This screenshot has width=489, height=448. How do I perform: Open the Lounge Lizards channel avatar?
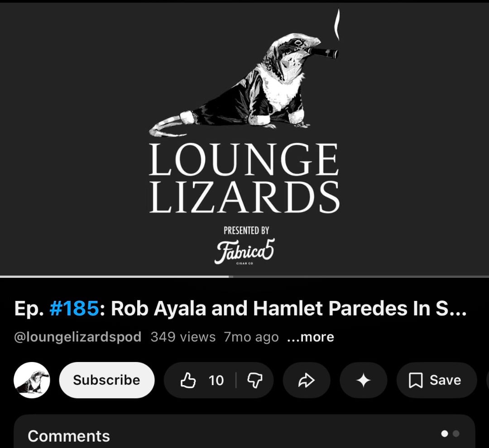(32, 380)
